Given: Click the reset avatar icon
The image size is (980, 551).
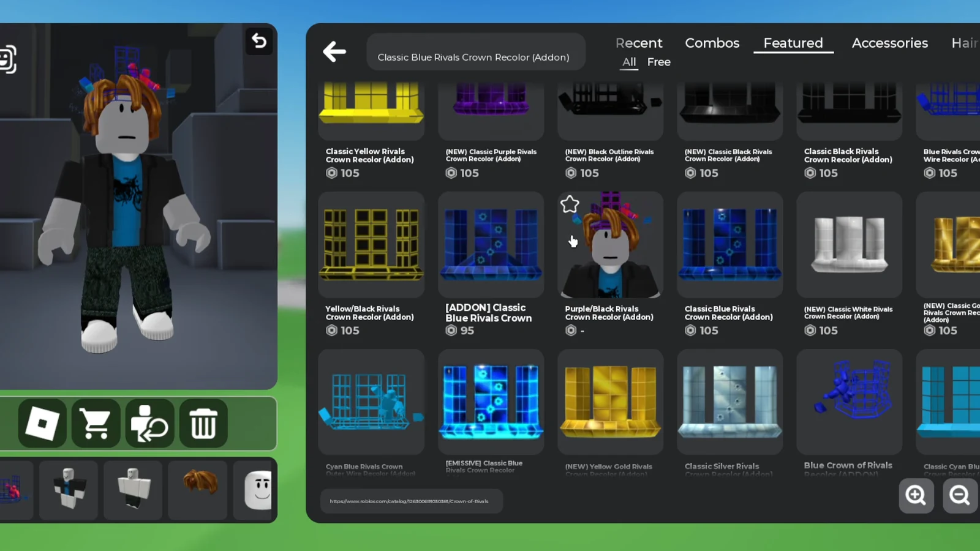Looking at the screenshot, I should point(149,423).
